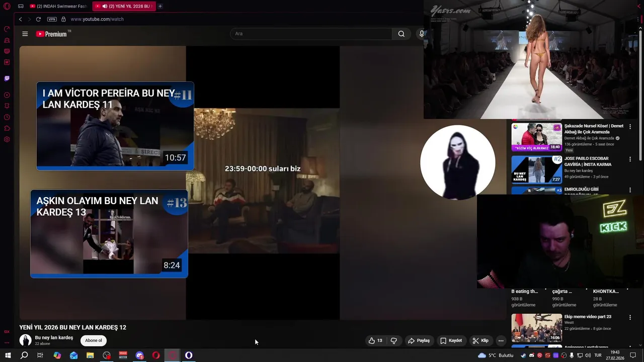Open File Explorer from taskbar
The image size is (644, 362).
[90, 355]
